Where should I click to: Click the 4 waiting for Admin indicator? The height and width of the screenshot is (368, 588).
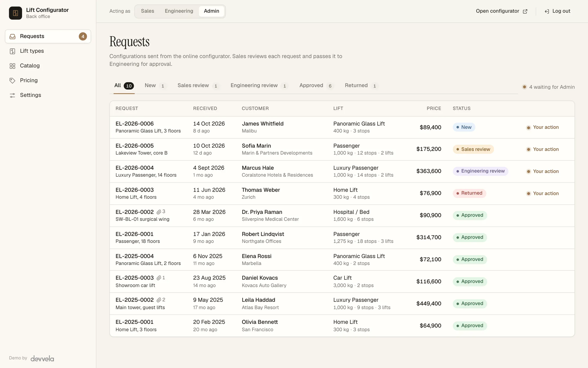point(548,87)
